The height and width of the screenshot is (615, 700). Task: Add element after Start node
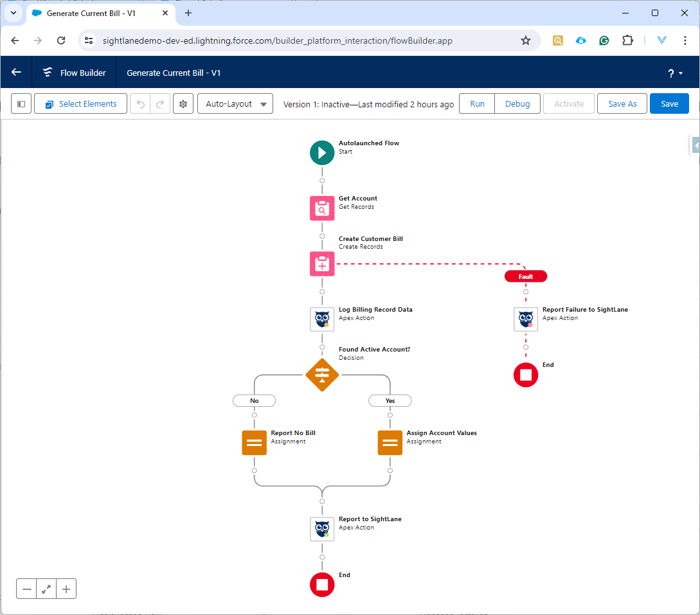tap(322, 181)
